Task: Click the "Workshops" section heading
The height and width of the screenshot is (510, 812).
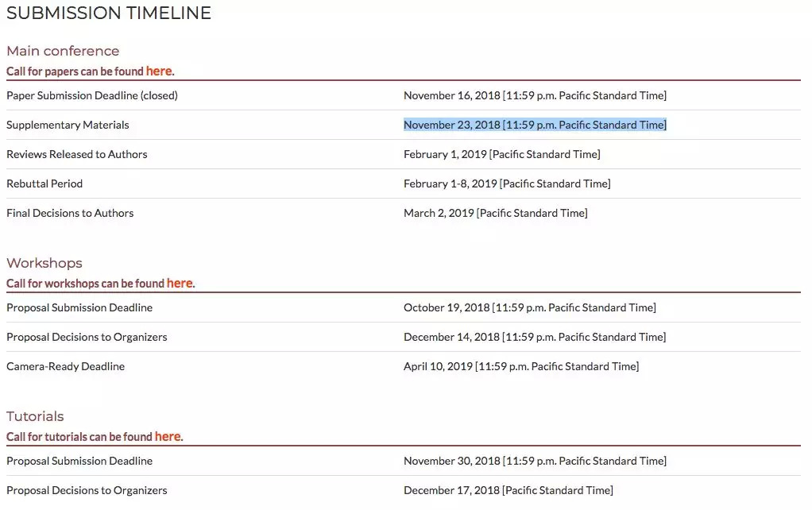Action: (44, 263)
